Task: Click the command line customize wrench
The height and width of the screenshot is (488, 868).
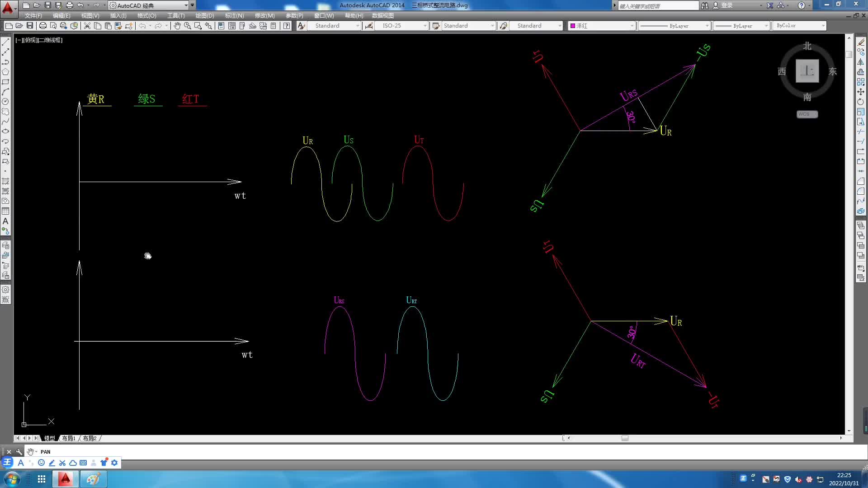Action: (x=19, y=451)
